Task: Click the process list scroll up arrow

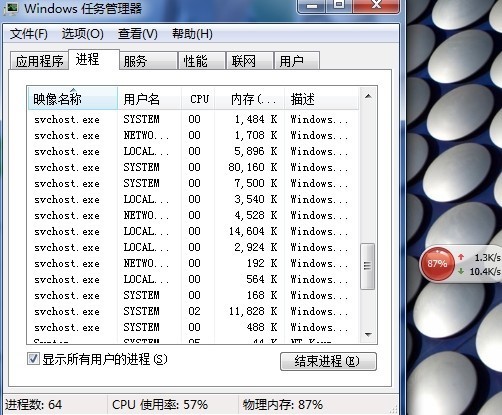Action: click(x=368, y=97)
